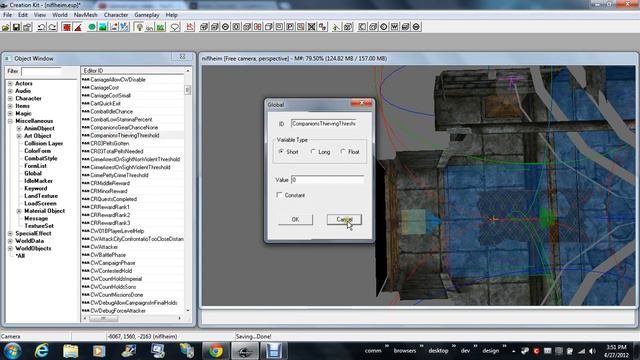
Task: Expand the Items tree node
Action: point(10,106)
